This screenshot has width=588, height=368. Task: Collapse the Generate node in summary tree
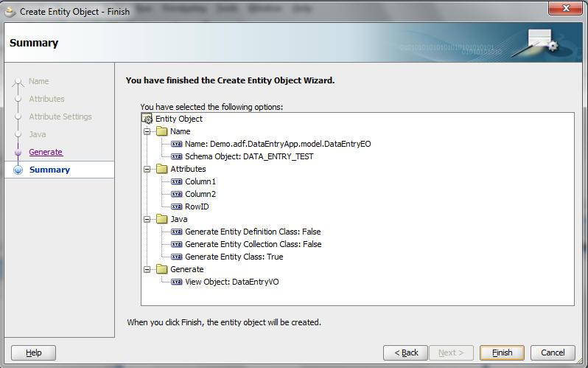tap(147, 269)
